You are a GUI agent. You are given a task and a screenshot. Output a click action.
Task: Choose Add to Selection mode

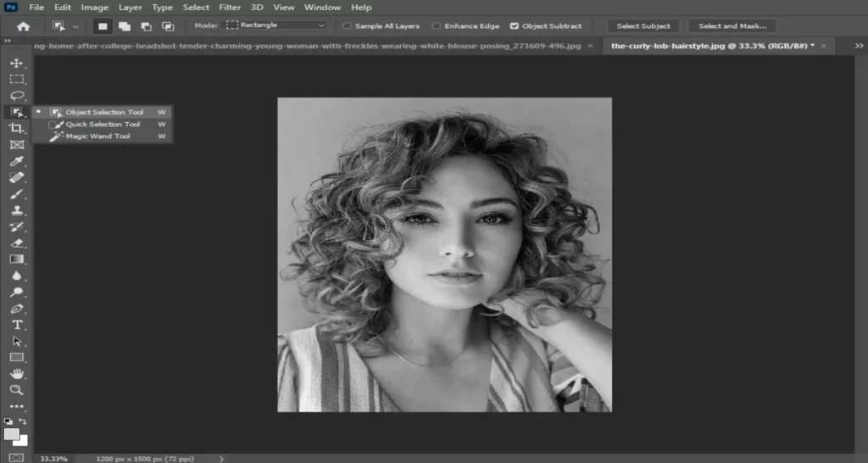click(124, 26)
